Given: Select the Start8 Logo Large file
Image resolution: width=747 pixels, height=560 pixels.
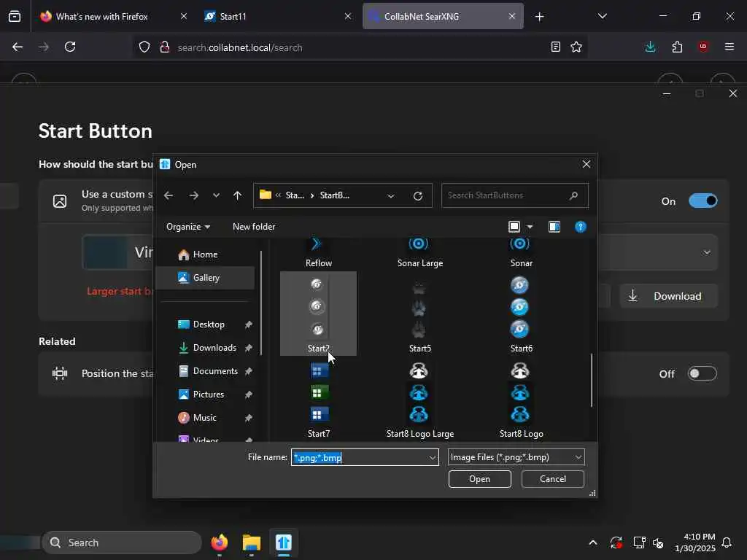Looking at the screenshot, I should pos(419,399).
